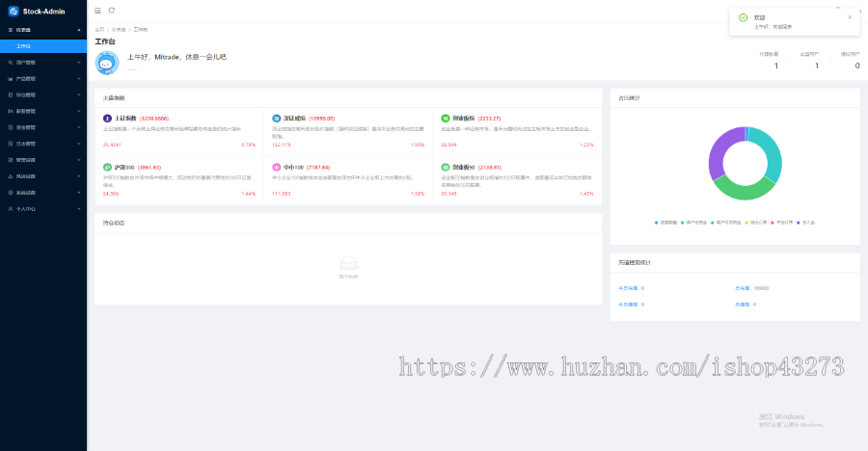Click the Stock-Admin logo icon
The image size is (868, 451).
(14, 11)
